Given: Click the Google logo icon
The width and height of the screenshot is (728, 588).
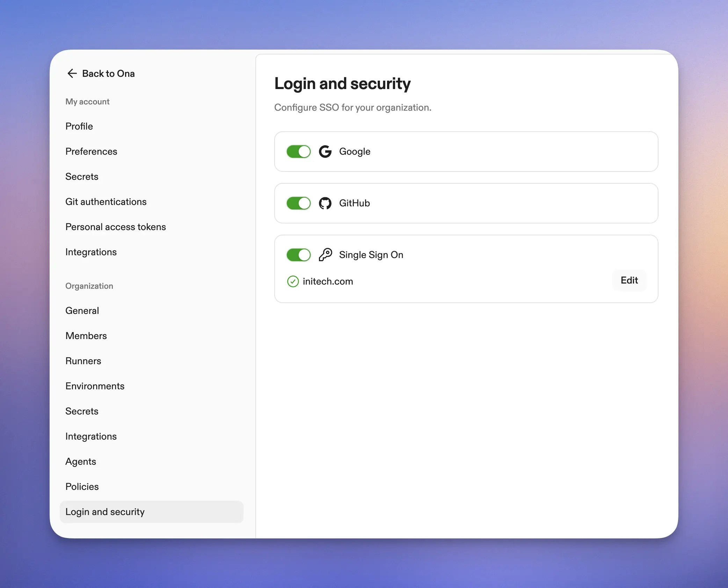Looking at the screenshot, I should pyautogui.click(x=325, y=152).
